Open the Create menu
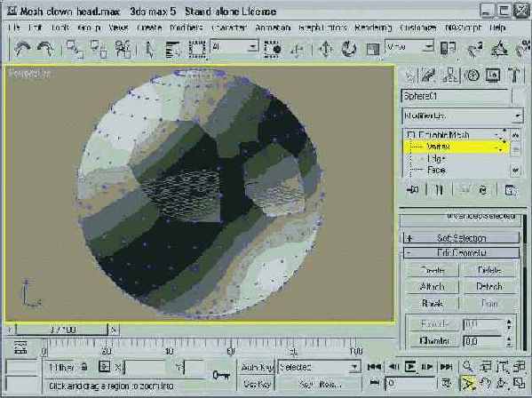Screen dimensions: 532x398 click(149, 28)
